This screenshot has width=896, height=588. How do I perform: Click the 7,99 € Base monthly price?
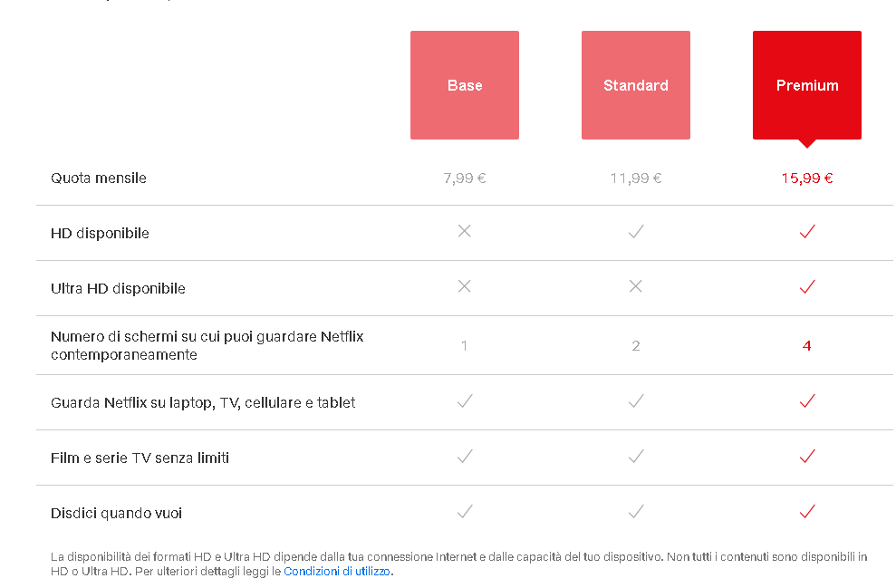465,178
